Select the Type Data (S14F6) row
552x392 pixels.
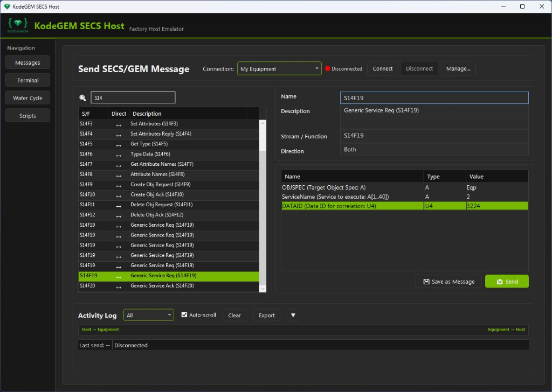point(169,154)
